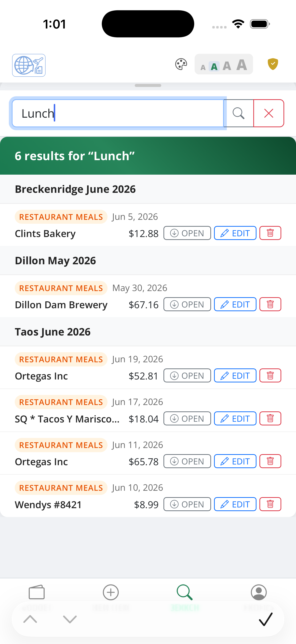This screenshot has width=296, height=644.
Task: Open the SQ * Tacos Y Mariscos receipt
Action: tap(187, 419)
